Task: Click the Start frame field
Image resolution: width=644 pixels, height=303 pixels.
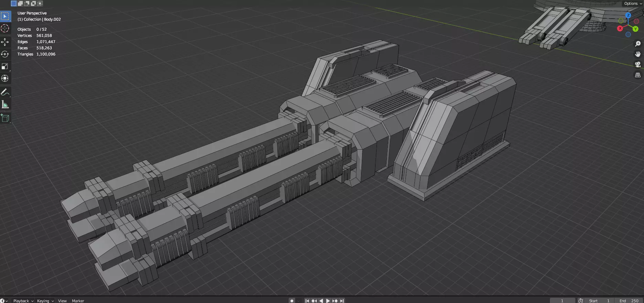Action: click(600, 301)
